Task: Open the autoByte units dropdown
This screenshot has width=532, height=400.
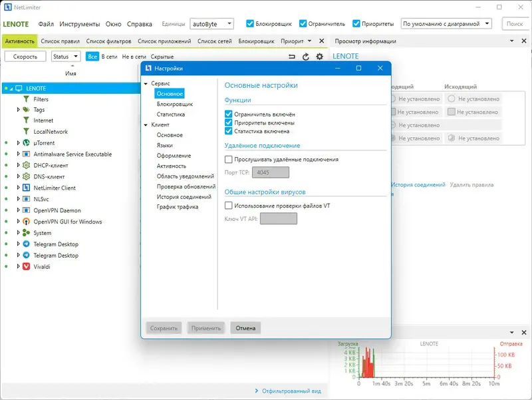Action: pos(211,24)
